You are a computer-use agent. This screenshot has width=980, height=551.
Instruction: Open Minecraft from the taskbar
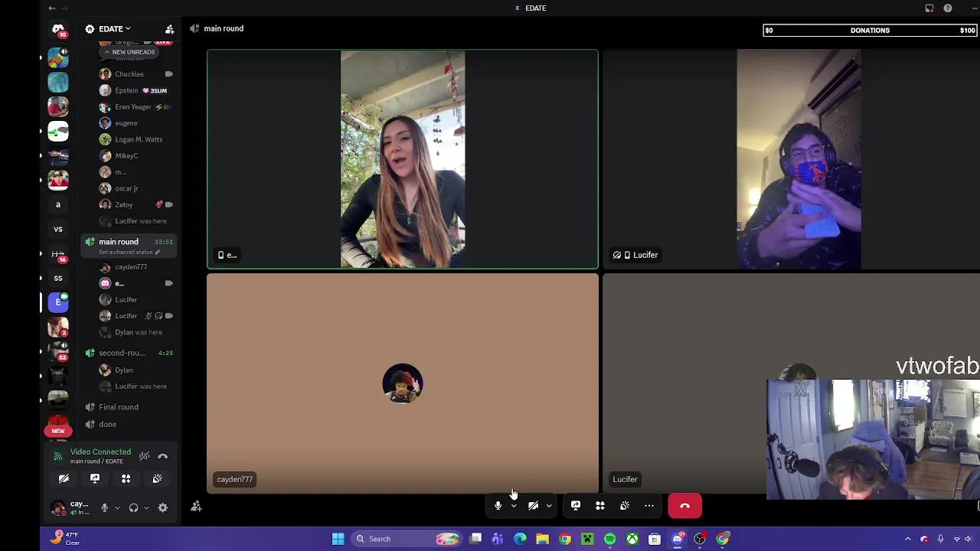tap(587, 539)
